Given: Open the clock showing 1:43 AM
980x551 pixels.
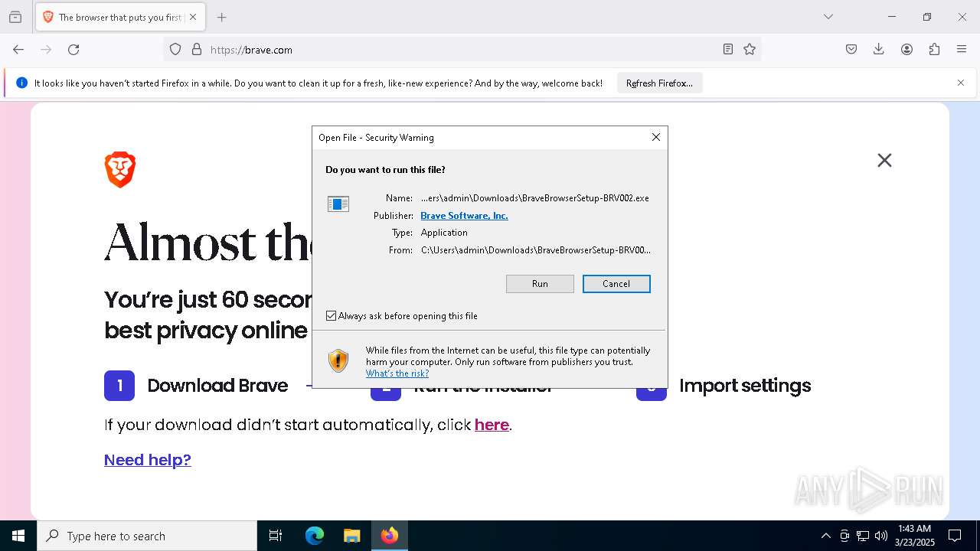Looking at the screenshot, I should click(x=914, y=536).
